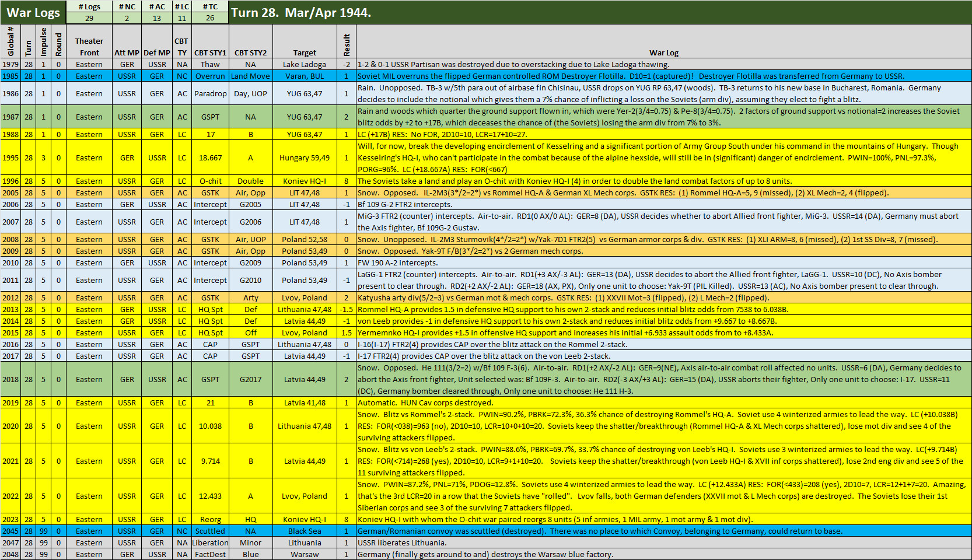Image resolution: width=972 pixels, height=560 pixels.
Task: Select the War Logs title cell
Action: (33, 12)
